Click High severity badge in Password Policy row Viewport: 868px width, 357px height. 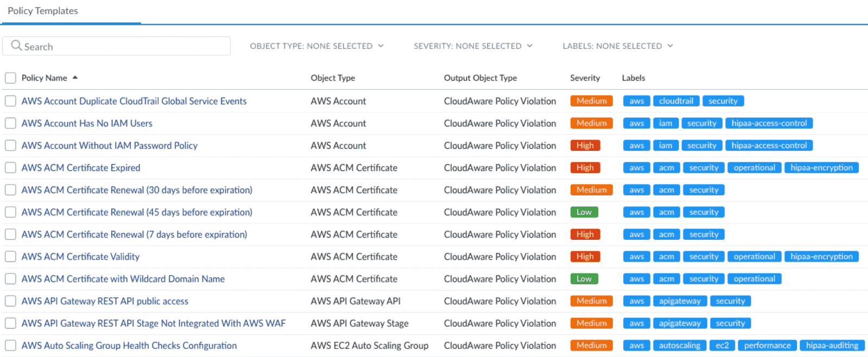pyautogui.click(x=585, y=145)
